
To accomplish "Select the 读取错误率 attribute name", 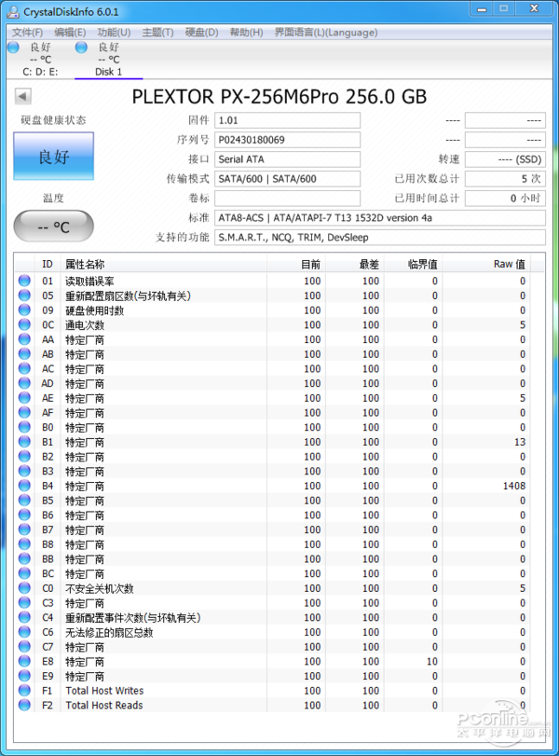I will 89,282.
